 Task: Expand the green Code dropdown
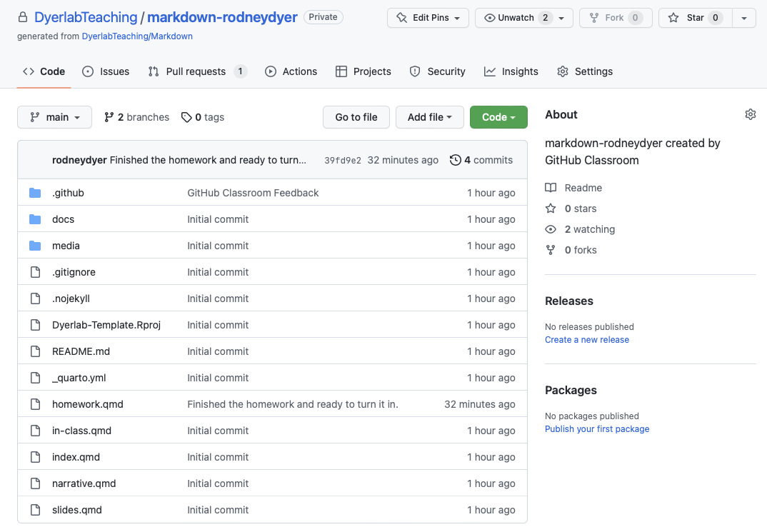click(498, 117)
